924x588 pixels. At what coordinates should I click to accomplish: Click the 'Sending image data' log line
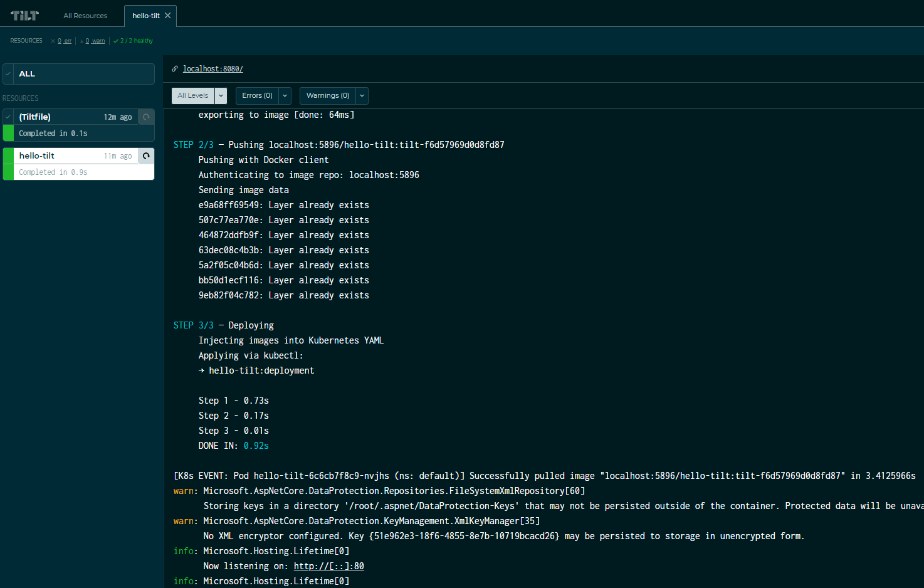click(244, 190)
